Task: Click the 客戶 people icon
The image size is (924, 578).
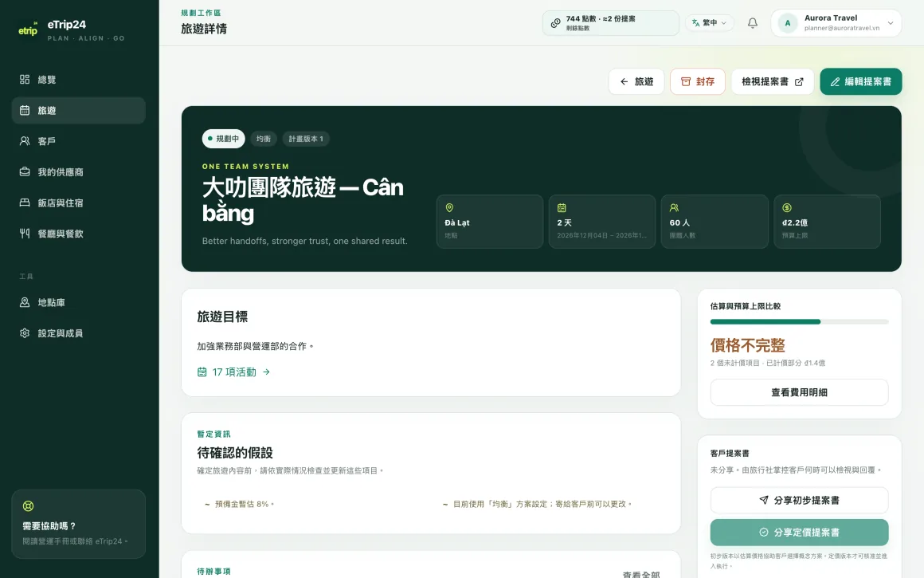Action: click(x=25, y=141)
